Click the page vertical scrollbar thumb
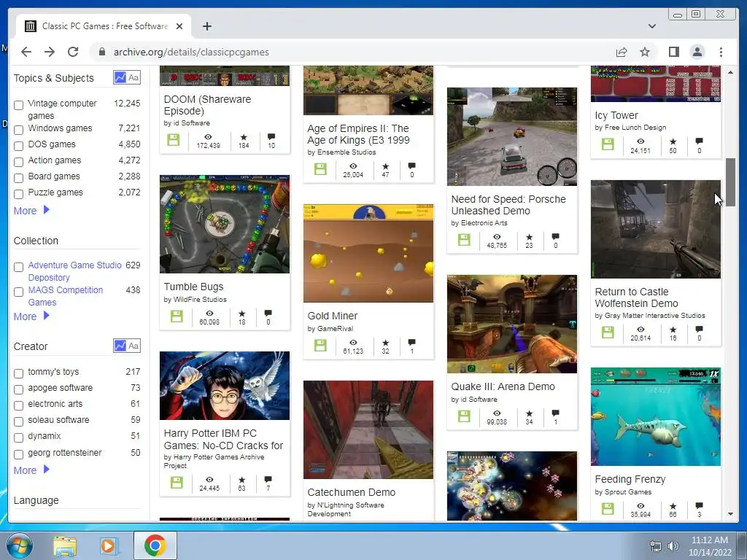 click(730, 182)
